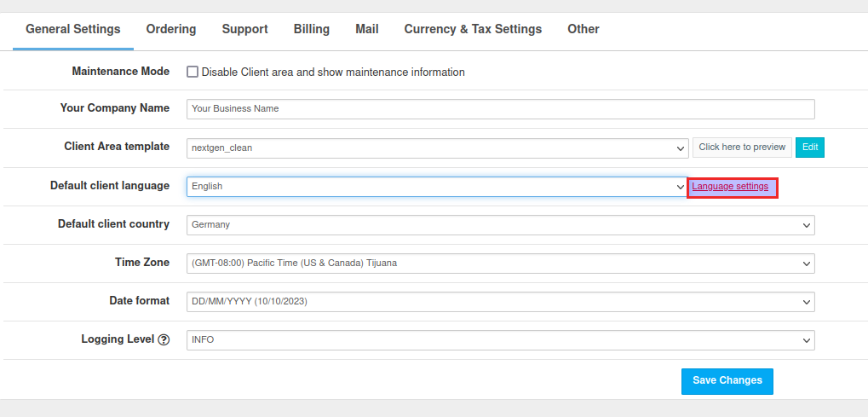Viewport: 868px width, 417px height.
Task: Click the Logging Level help icon
Action: coord(164,339)
